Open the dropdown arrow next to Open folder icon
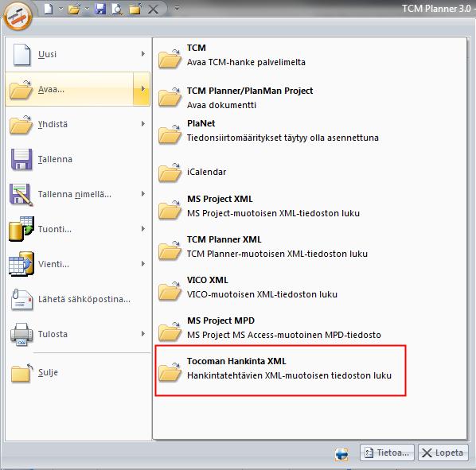The image size is (476, 470). tap(87, 9)
